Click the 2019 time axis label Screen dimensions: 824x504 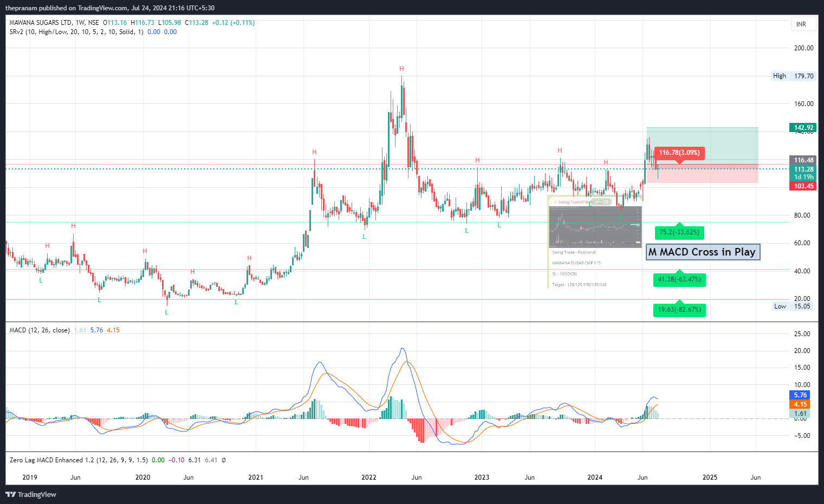(x=30, y=477)
